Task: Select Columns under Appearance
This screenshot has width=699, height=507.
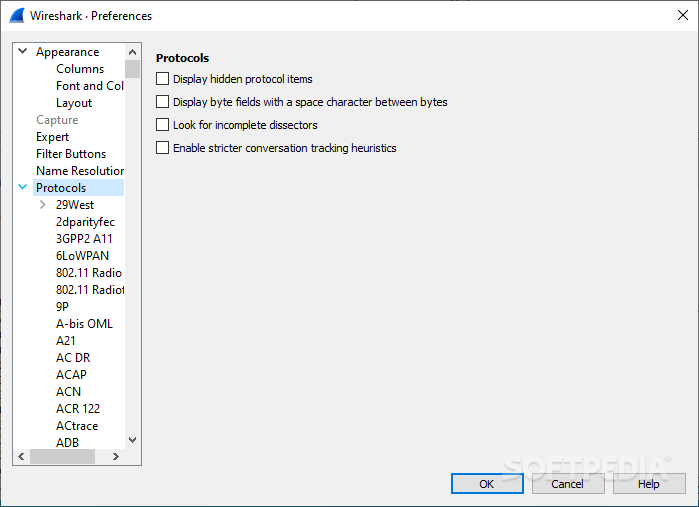Action: [x=80, y=69]
